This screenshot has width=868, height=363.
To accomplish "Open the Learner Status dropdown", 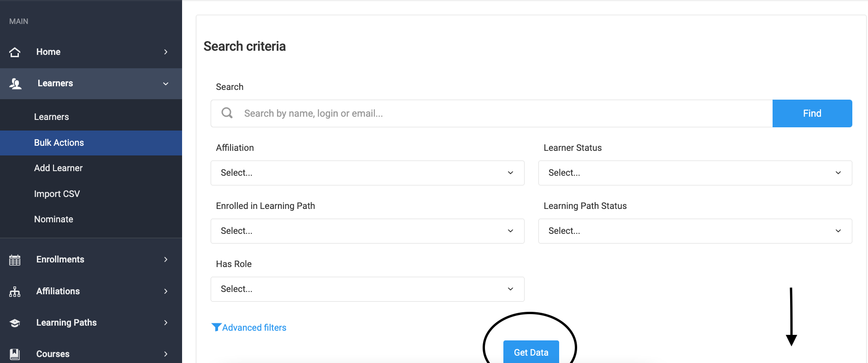I will pyautogui.click(x=695, y=173).
